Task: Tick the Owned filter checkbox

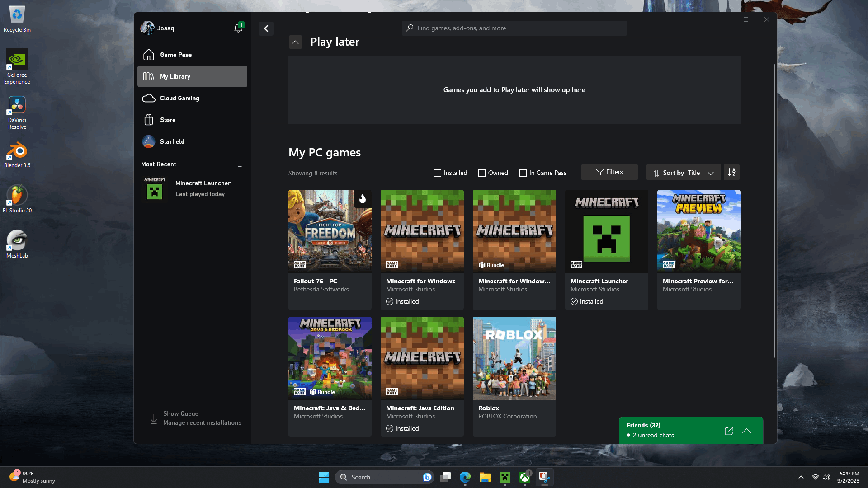Action: (x=482, y=173)
